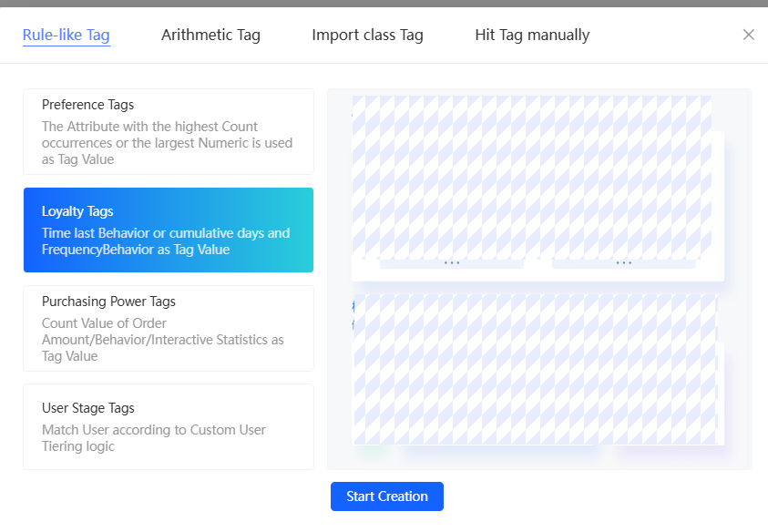
Task: Choose the Preference Tags card
Action: pos(169,132)
